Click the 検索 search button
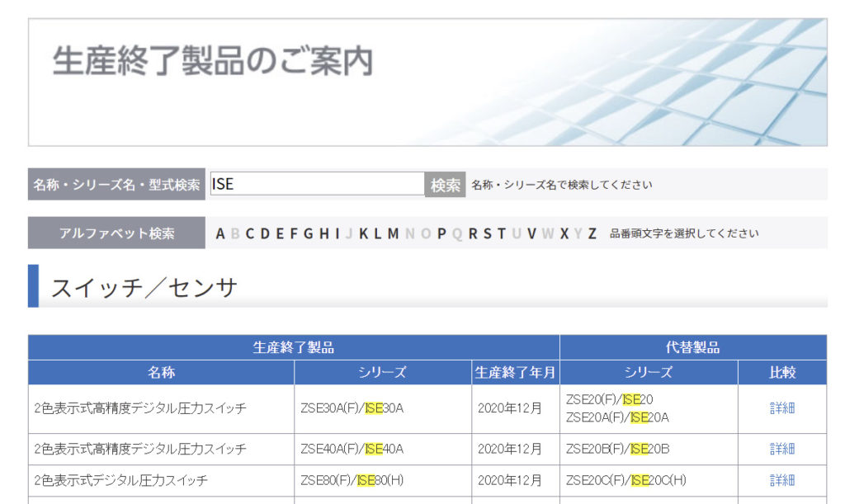Image resolution: width=845 pixels, height=504 pixels. tap(446, 185)
